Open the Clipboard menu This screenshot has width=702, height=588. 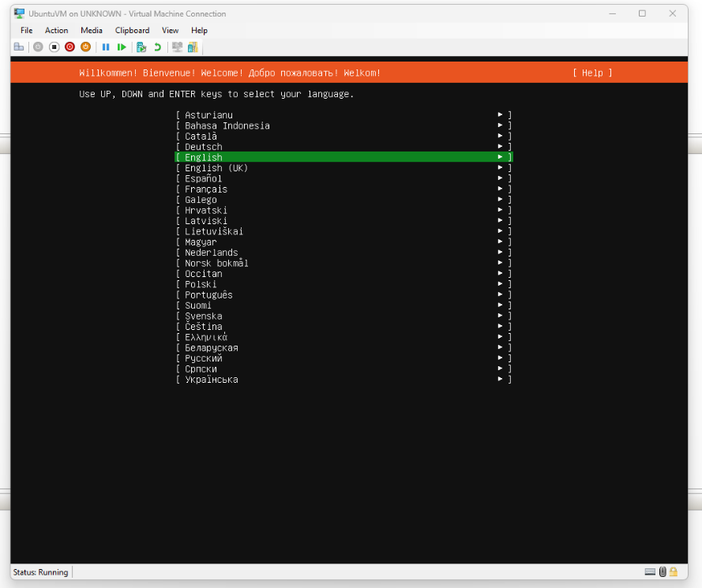[x=132, y=30]
